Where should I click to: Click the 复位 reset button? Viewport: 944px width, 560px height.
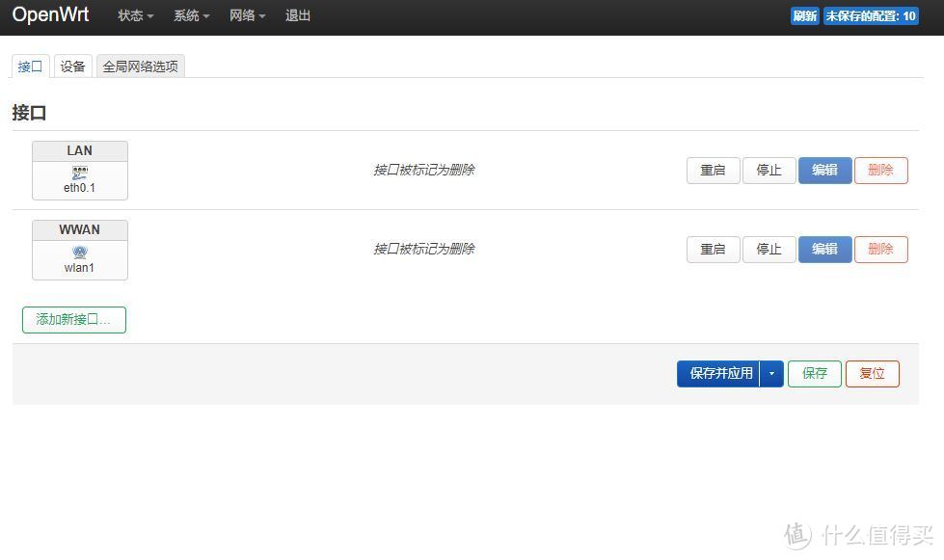(872, 373)
